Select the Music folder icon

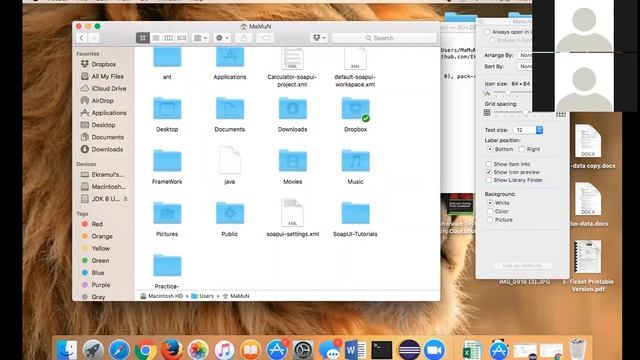[356, 160]
